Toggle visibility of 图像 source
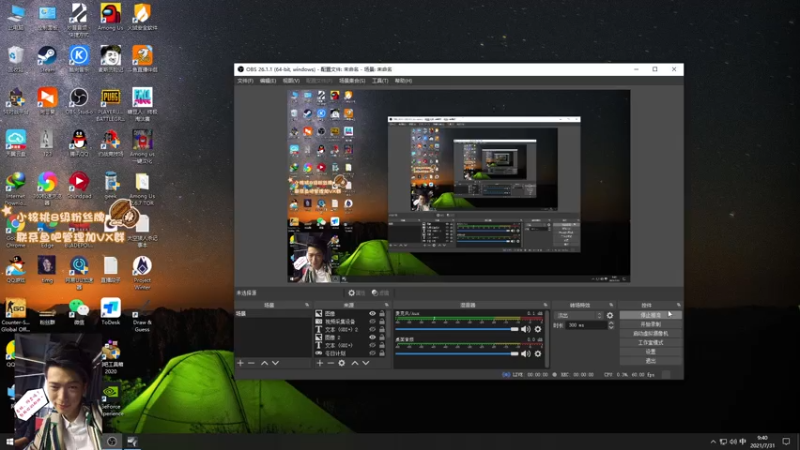This screenshot has height=450, width=800. pos(372,313)
